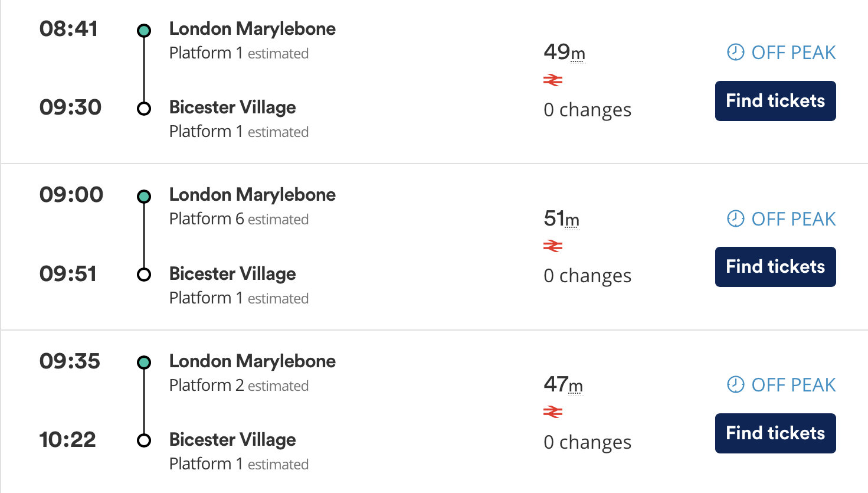Click the 51m journey duration
868x493 pixels.
coord(561,219)
